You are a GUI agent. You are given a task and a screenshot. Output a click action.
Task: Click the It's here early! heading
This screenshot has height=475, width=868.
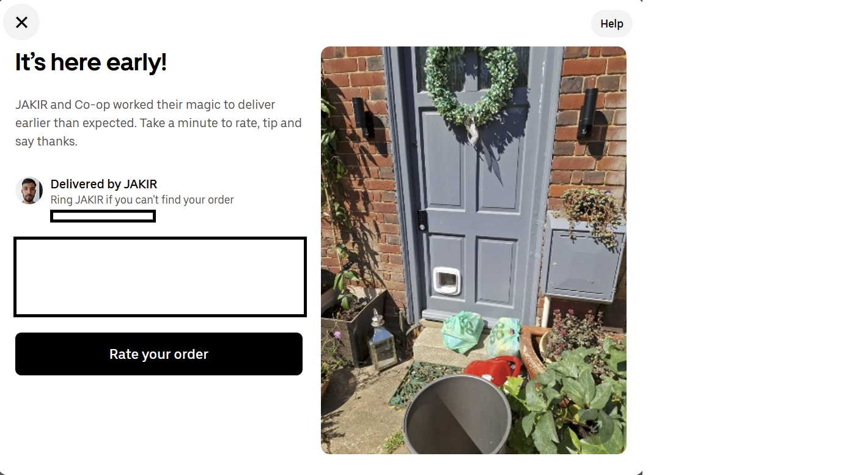click(91, 62)
